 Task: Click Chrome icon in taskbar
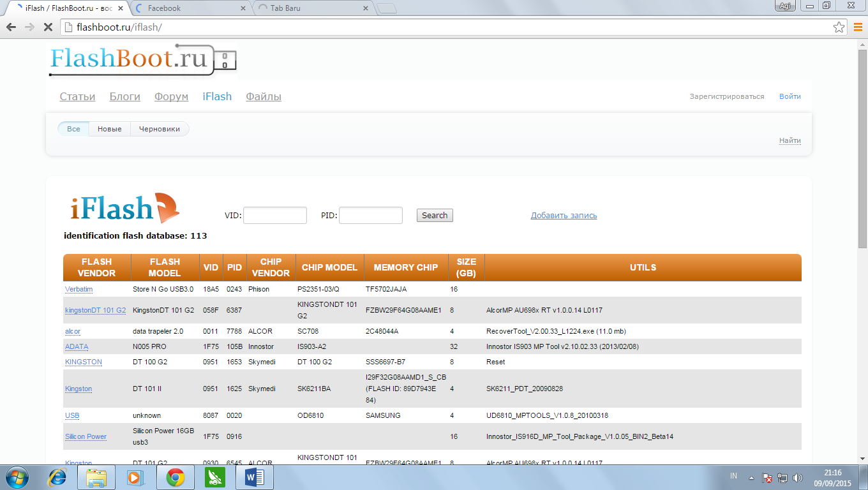click(x=176, y=477)
